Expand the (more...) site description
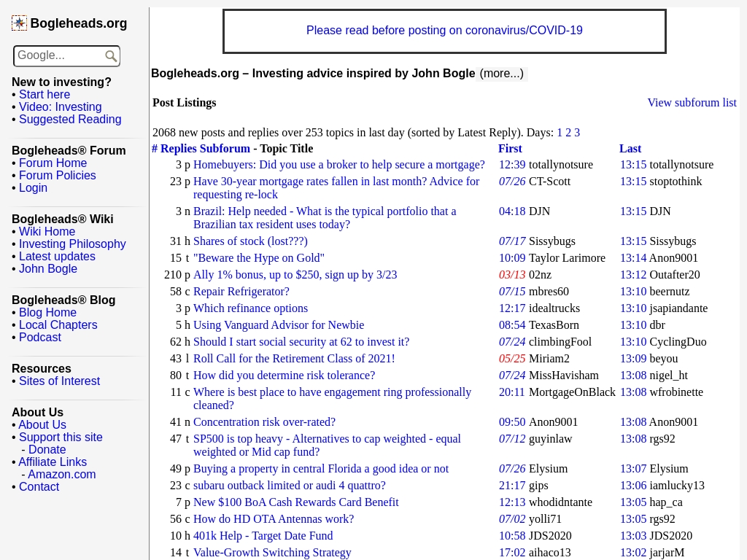Screen dimensions: 747x560 [x=502, y=74]
